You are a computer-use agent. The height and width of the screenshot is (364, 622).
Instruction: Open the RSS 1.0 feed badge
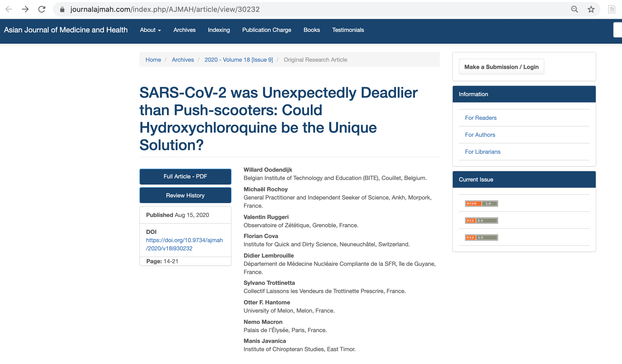pyautogui.click(x=481, y=237)
